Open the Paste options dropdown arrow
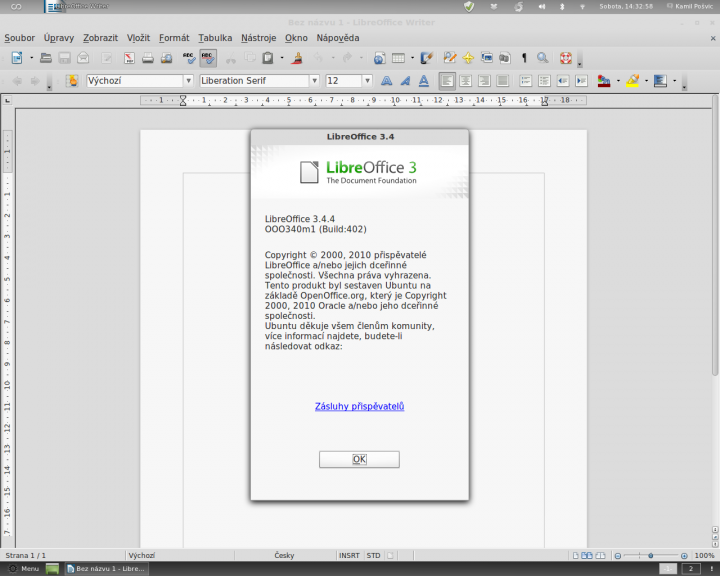The width and height of the screenshot is (720, 576). click(x=281, y=58)
